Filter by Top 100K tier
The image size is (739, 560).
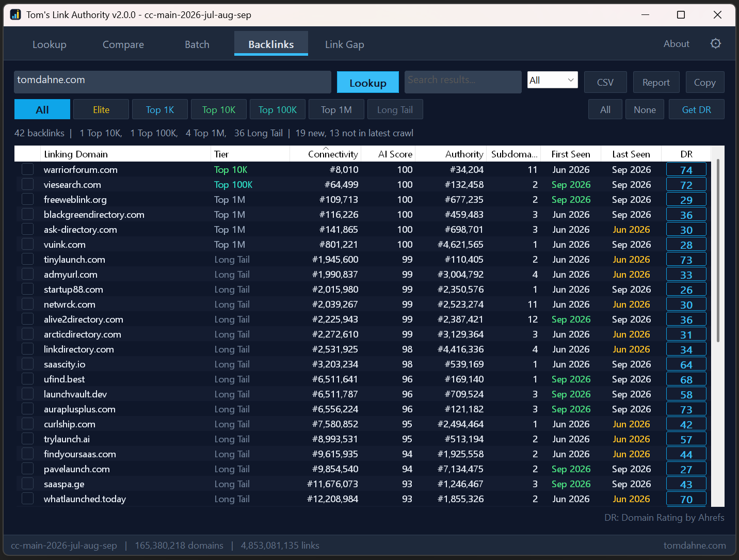(x=278, y=109)
